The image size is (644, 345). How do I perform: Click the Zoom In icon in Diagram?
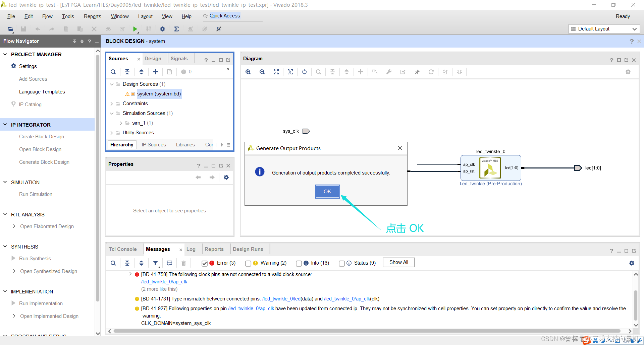point(248,72)
